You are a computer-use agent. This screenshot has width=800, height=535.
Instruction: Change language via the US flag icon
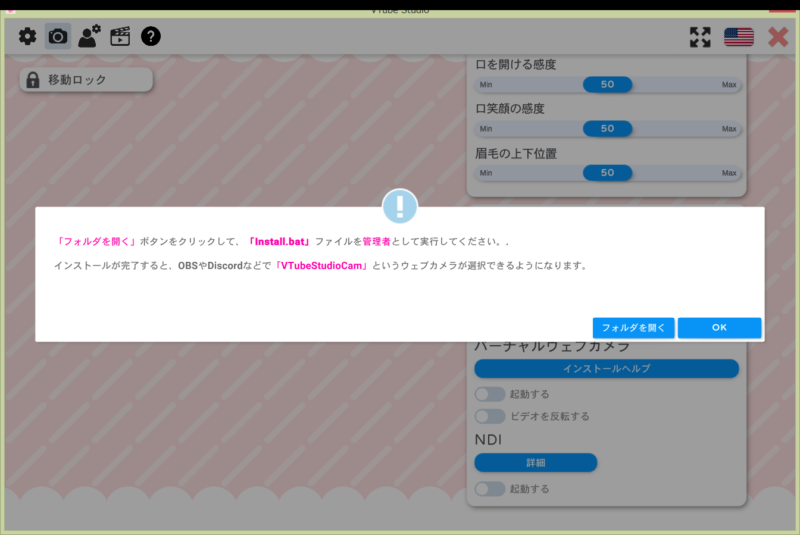(739, 37)
